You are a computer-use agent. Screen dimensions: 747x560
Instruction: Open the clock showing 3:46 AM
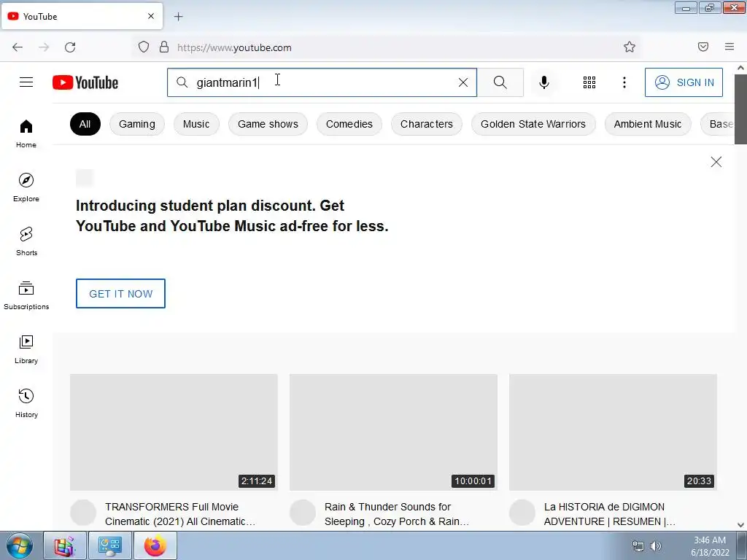click(x=710, y=545)
